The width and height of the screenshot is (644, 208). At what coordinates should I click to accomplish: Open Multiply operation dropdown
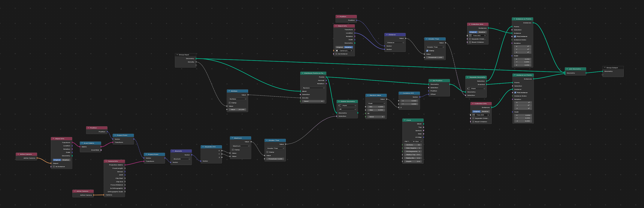click(238, 99)
